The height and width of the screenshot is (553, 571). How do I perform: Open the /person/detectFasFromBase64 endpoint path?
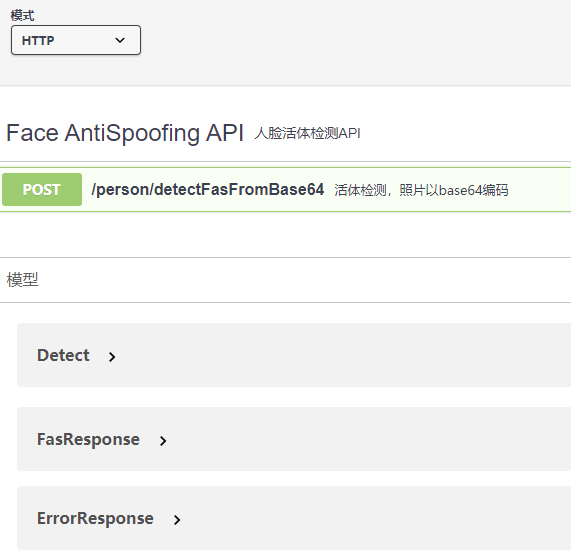pyautogui.click(x=208, y=189)
